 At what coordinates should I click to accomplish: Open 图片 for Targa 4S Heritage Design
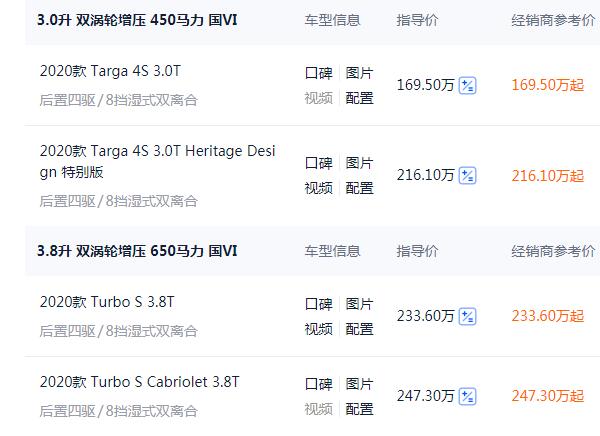click(359, 163)
